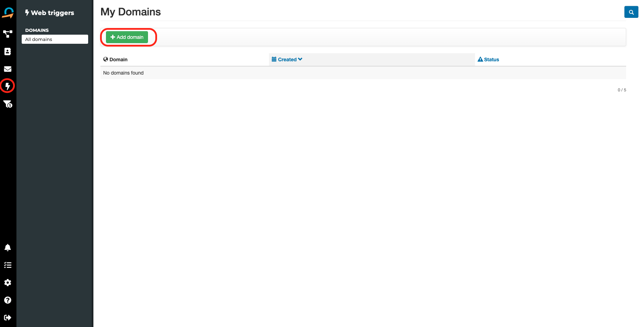This screenshot has width=644, height=327.
Task: Open the task checklist sidebar icon
Action: 8,265
